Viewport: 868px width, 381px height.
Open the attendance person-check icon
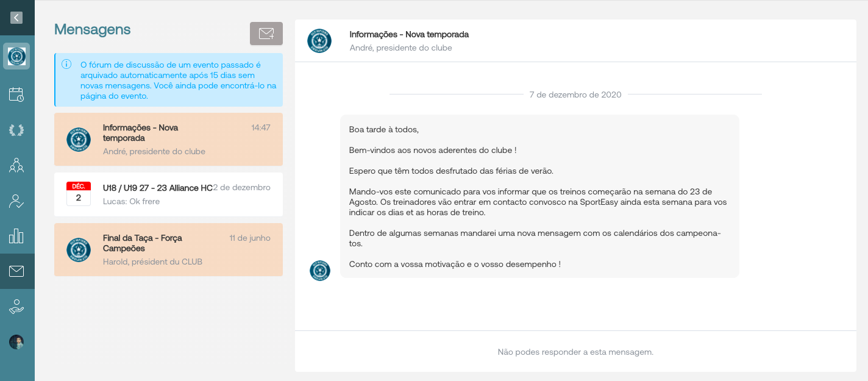[x=16, y=201]
